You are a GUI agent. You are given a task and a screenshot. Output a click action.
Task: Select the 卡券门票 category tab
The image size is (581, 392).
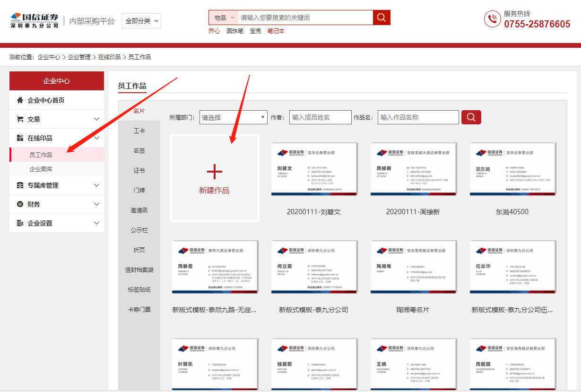139,309
